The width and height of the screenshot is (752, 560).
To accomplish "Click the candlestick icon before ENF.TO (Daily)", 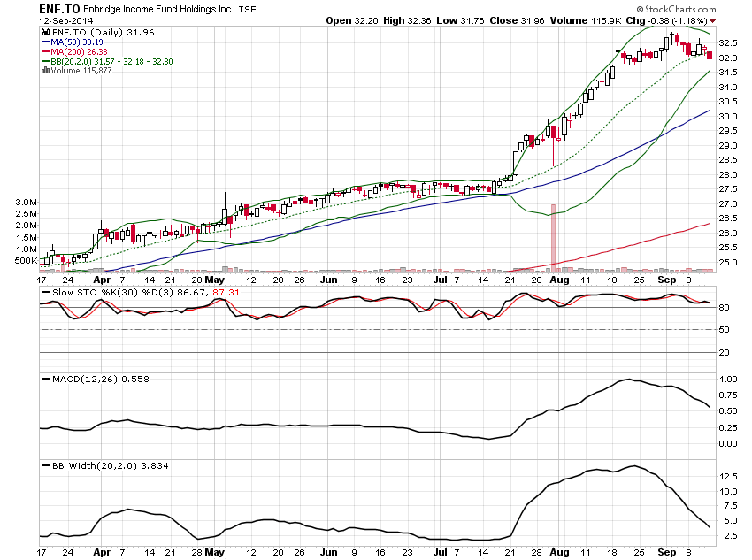I will pyautogui.click(x=45, y=32).
